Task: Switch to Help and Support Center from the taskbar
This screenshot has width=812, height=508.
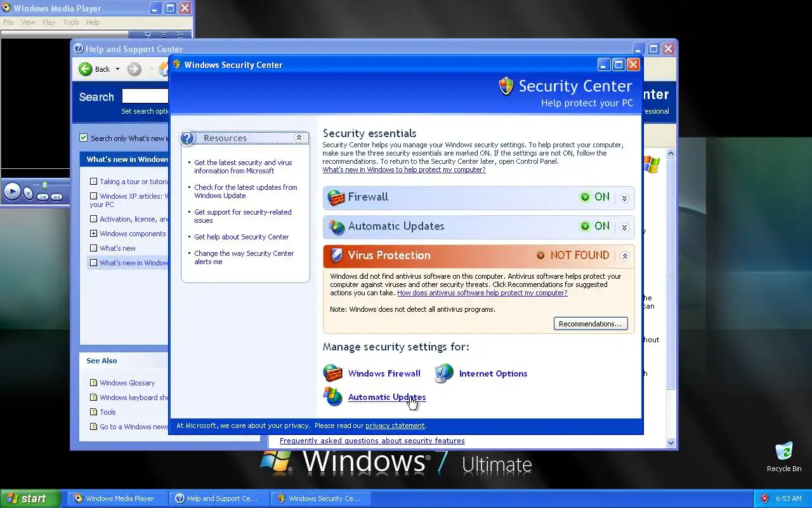Action: click(x=219, y=498)
